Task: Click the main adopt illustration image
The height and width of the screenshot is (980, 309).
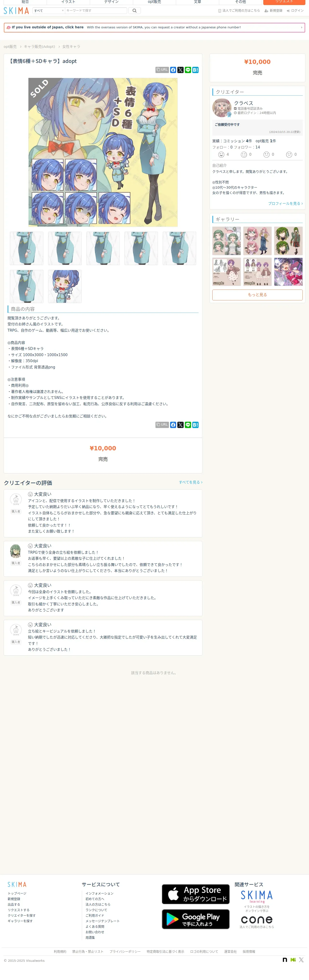Action: coord(103,152)
